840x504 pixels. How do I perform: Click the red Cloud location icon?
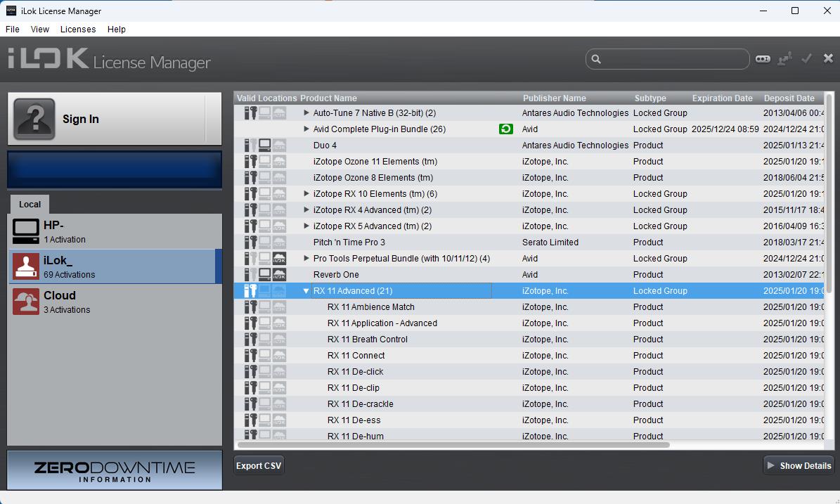click(x=26, y=302)
